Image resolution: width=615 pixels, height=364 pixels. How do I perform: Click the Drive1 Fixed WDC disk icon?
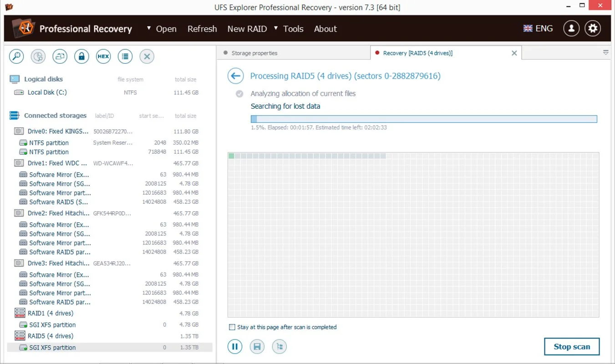tap(19, 163)
